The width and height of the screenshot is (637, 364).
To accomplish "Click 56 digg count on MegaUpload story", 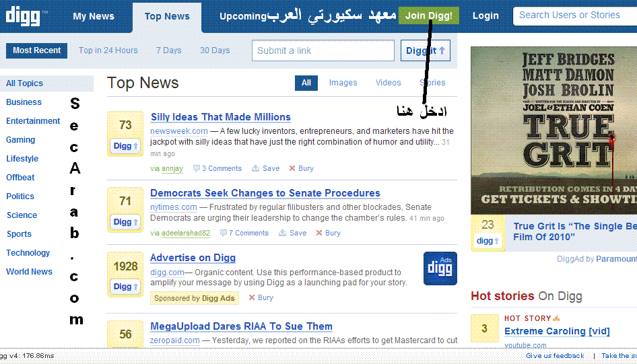I will pos(125,334).
